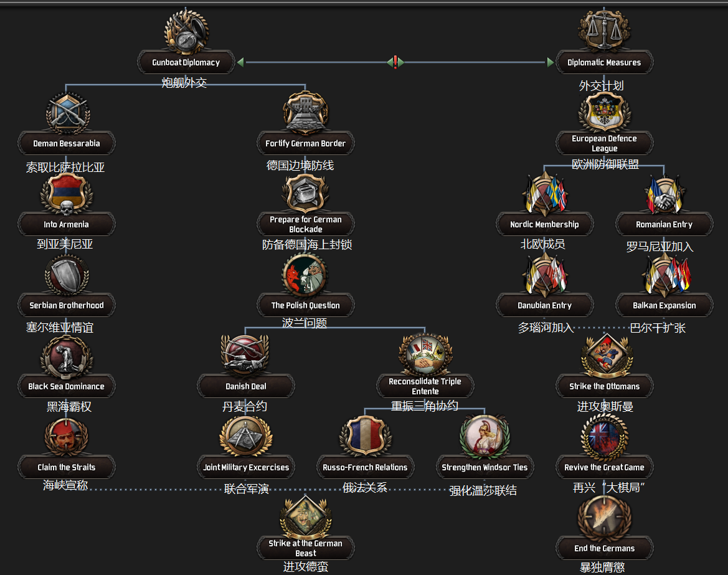This screenshot has width=728, height=575.
Task: Click the Serbian Brotherhood shield icon
Action: coord(67,275)
